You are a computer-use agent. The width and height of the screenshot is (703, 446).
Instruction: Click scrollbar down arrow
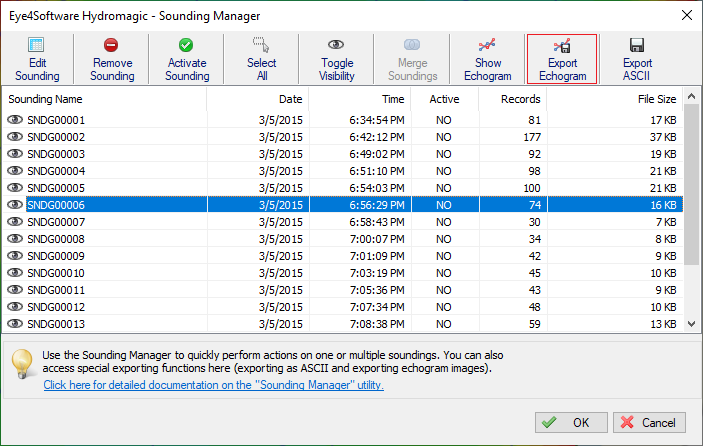[691, 324]
